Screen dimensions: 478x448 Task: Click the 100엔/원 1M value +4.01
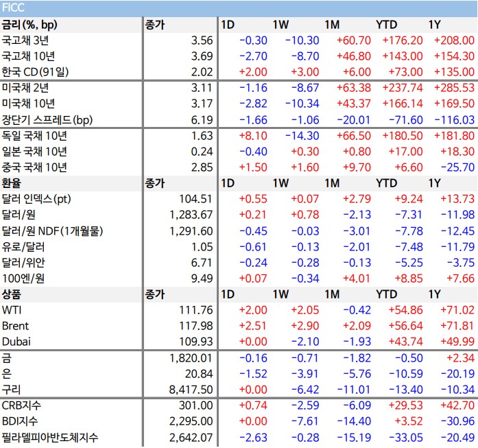click(x=357, y=279)
